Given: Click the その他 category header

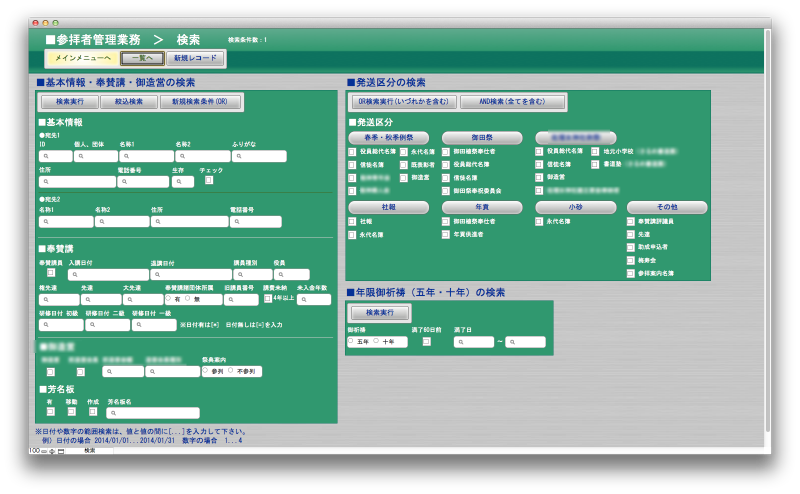Looking at the screenshot, I should [667, 206].
